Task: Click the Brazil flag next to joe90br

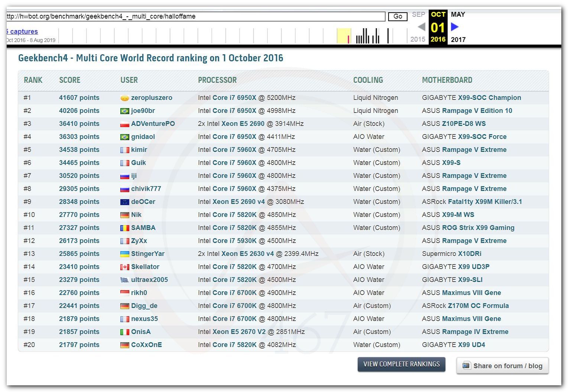Action: tap(124, 111)
